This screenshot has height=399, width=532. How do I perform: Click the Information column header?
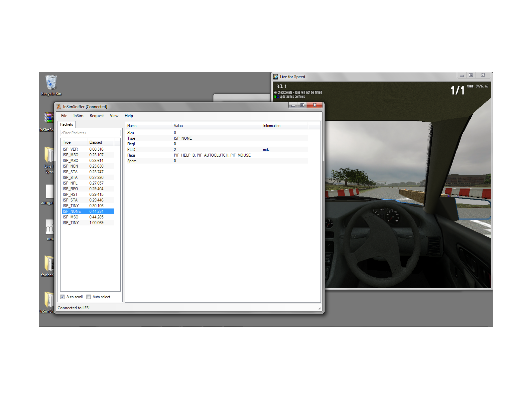(285, 126)
